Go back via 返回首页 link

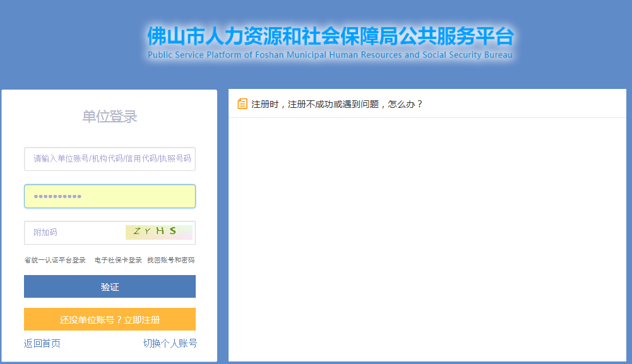(x=42, y=343)
